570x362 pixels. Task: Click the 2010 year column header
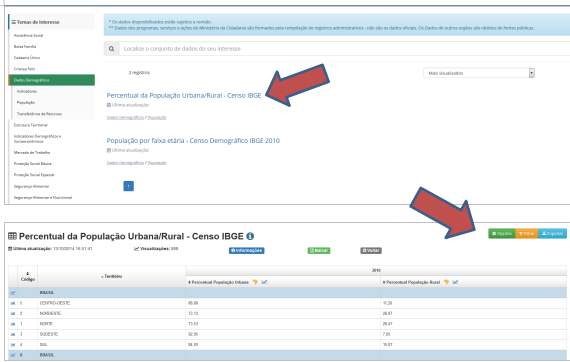tap(376, 270)
